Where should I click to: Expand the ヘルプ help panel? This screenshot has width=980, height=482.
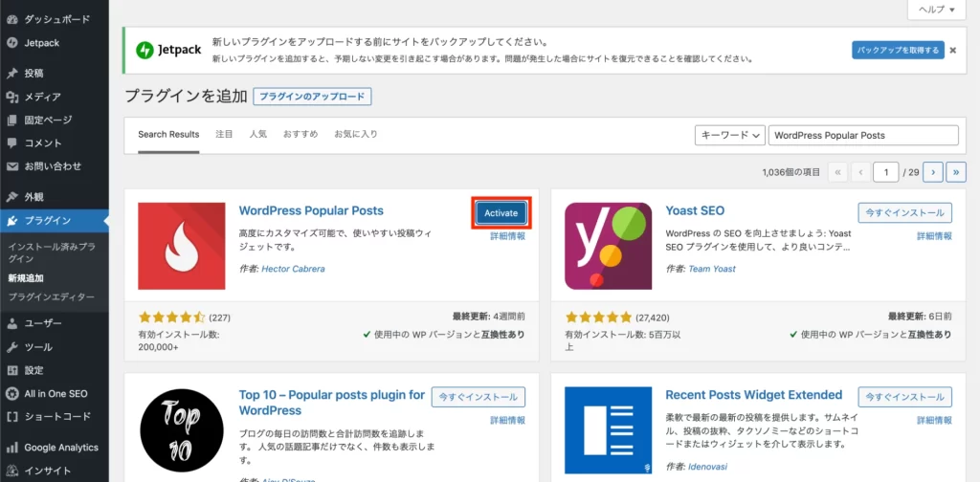pyautogui.click(x=936, y=9)
